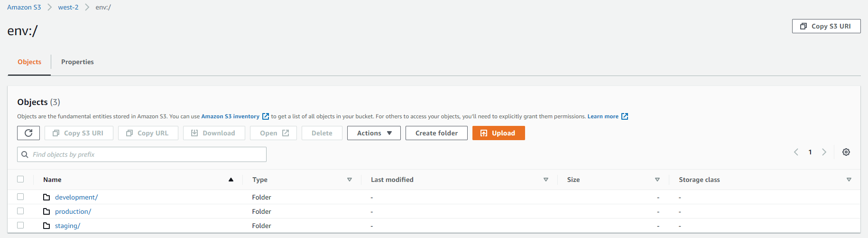Screen dimensions: 868x238
Task: Click the production folder icon
Action: tap(46, 211)
